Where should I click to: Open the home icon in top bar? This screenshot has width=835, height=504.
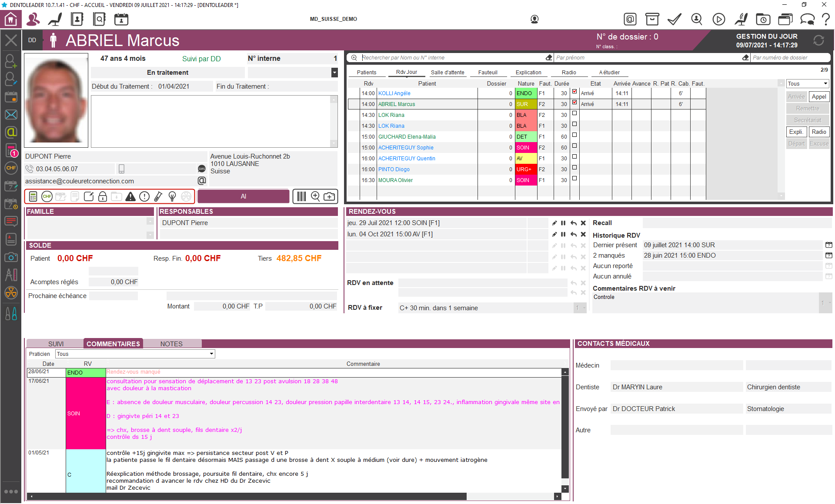click(11, 19)
